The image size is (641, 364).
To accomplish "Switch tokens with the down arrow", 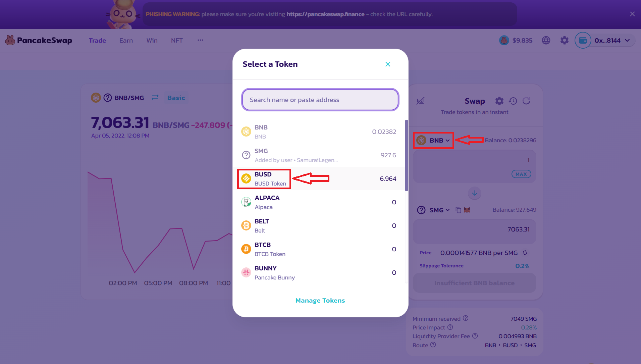I will [475, 193].
